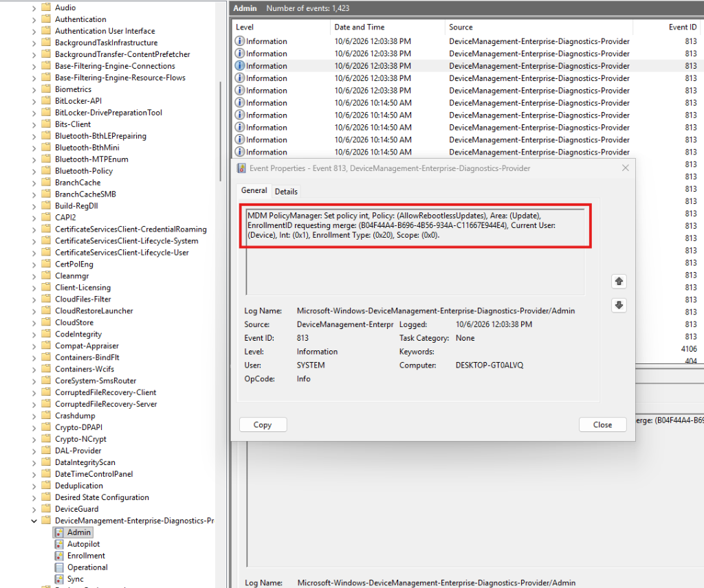Click the DataIntegrityScan tree item
Image resolution: width=704 pixels, height=588 pixels.
pos(85,462)
